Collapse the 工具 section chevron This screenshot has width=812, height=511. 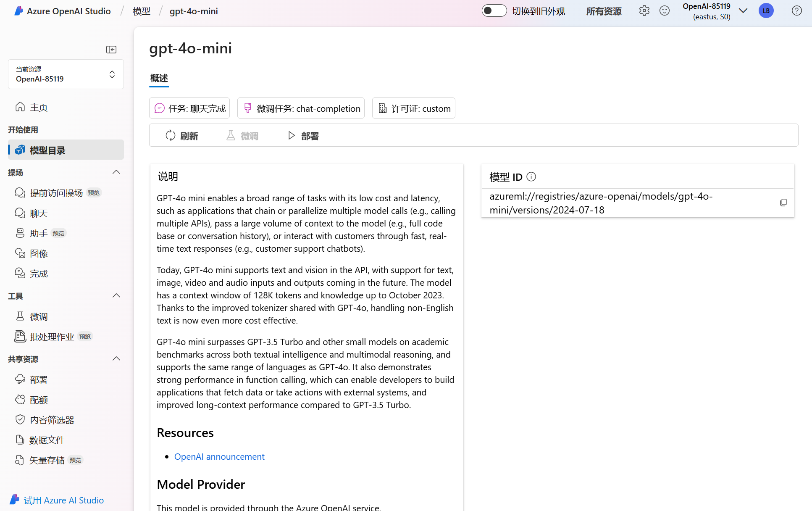[116, 296]
